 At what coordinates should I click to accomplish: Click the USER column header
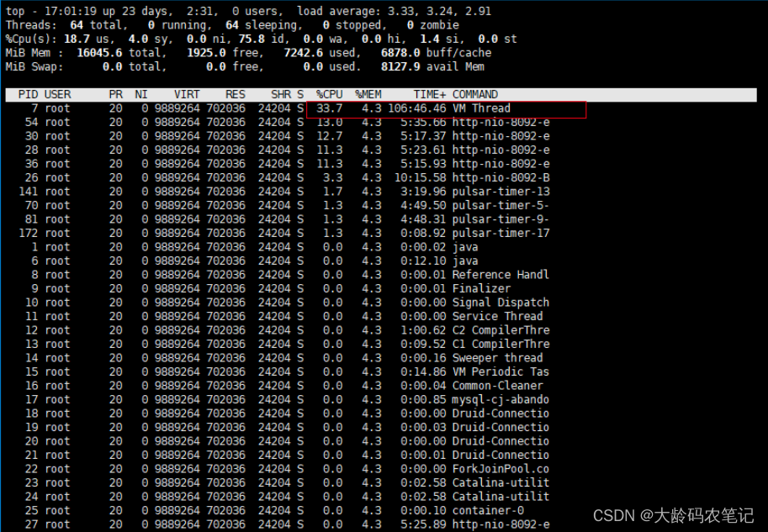(x=57, y=94)
